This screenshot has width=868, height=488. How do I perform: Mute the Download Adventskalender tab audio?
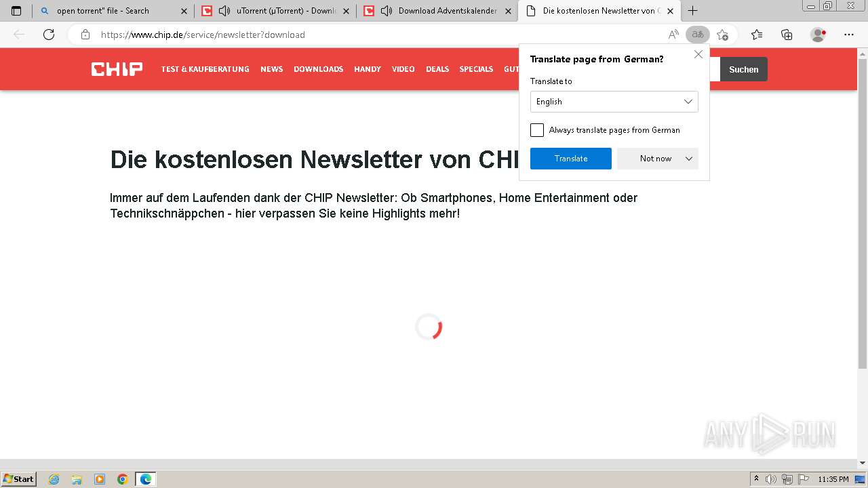pyautogui.click(x=387, y=11)
